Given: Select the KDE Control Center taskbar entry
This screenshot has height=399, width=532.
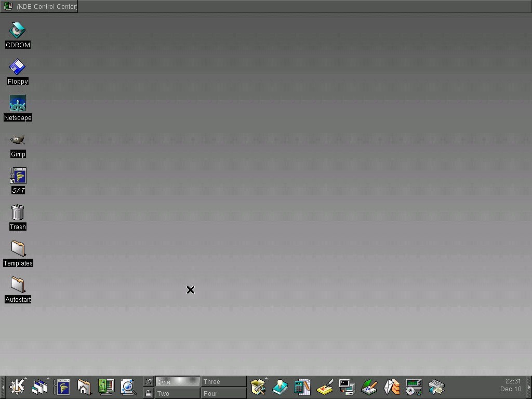Looking at the screenshot, I should [x=39, y=6].
